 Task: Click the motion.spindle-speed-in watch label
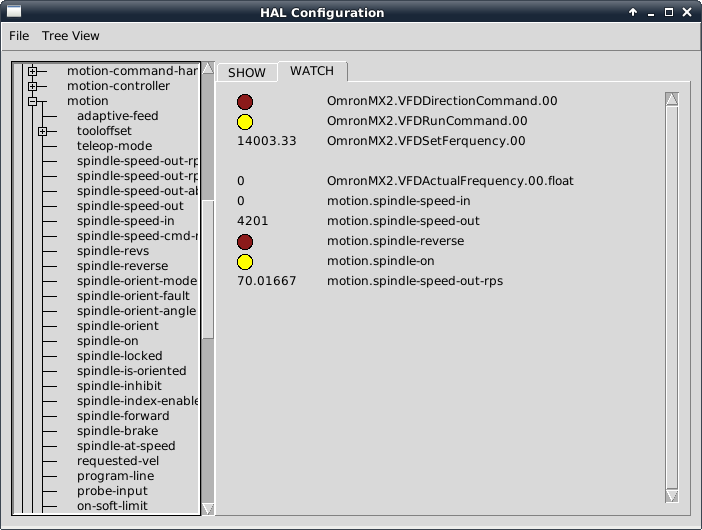point(398,201)
